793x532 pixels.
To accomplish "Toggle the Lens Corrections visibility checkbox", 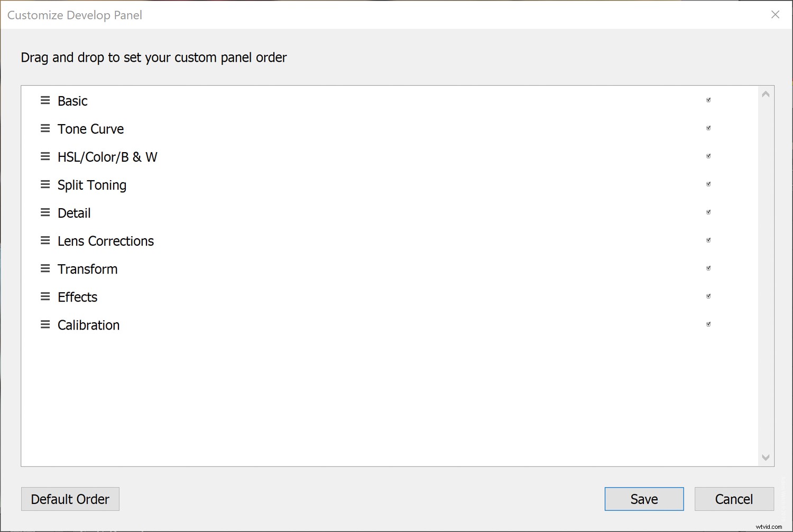I will [708, 240].
